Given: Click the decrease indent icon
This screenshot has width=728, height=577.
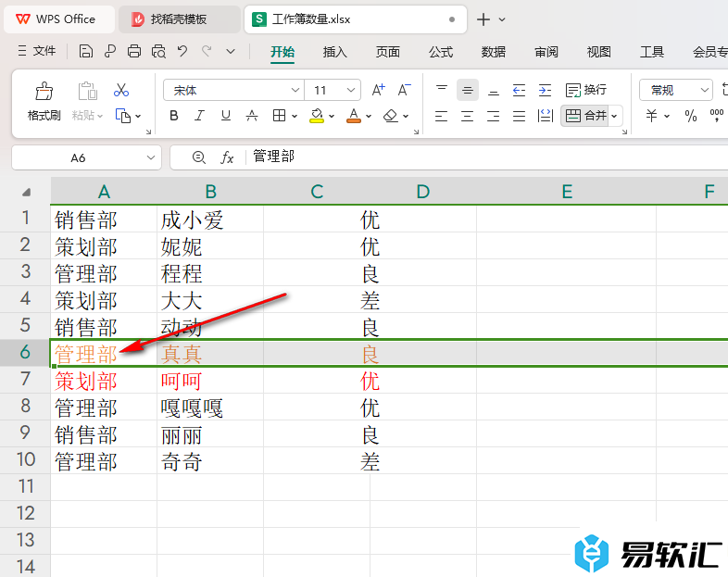Looking at the screenshot, I should (x=519, y=90).
